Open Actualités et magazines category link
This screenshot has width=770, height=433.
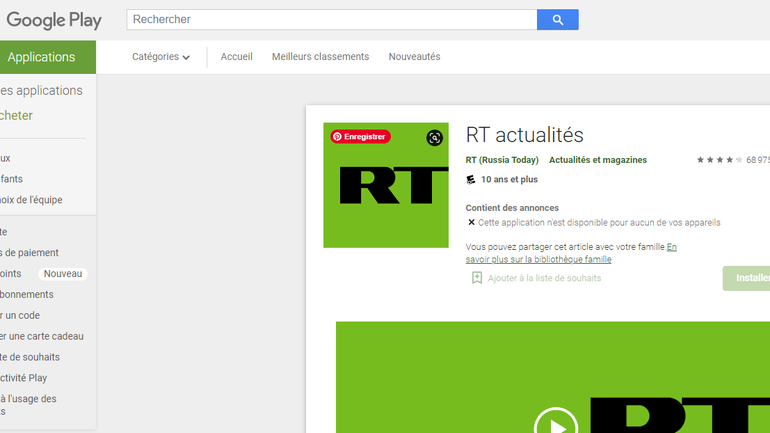597,160
